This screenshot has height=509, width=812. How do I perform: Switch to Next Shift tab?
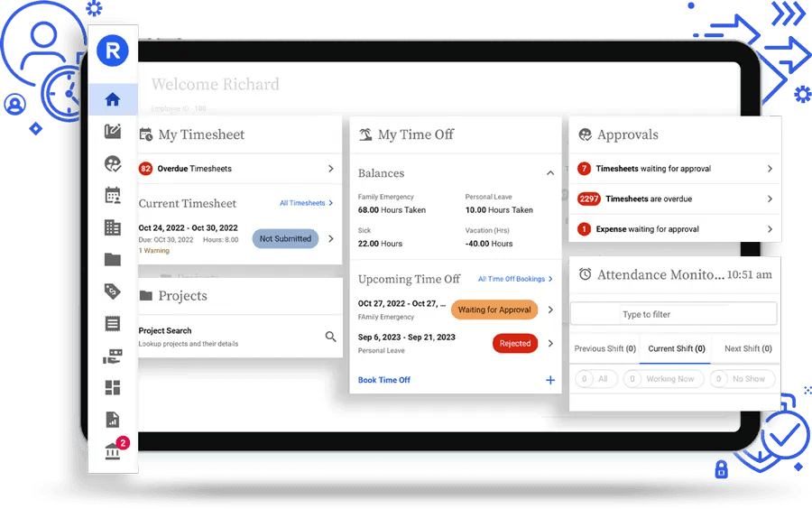pos(748,348)
